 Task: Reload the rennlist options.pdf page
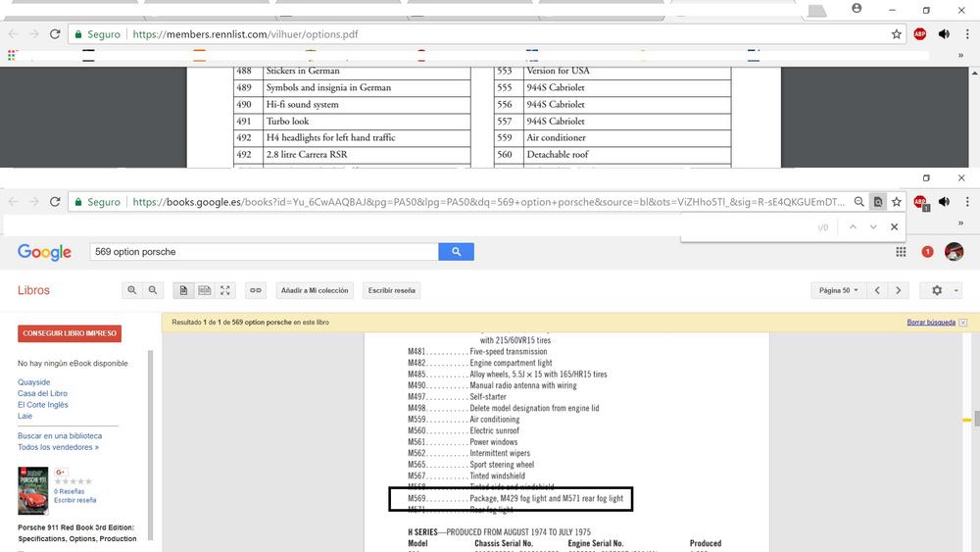(x=55, y=34)
